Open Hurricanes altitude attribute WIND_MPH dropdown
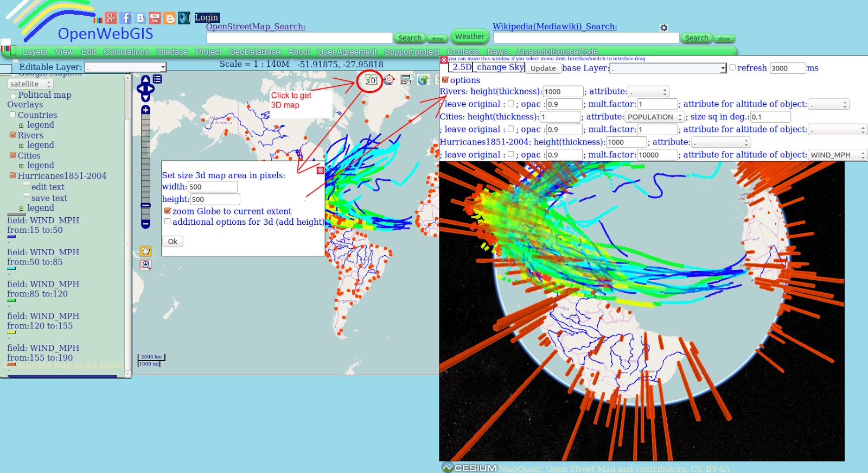The height and width of the screenshot is (473, 868). point(838,155)
